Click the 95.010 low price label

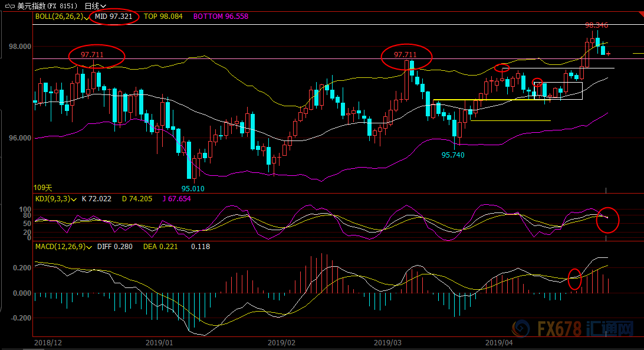(193, 189)
